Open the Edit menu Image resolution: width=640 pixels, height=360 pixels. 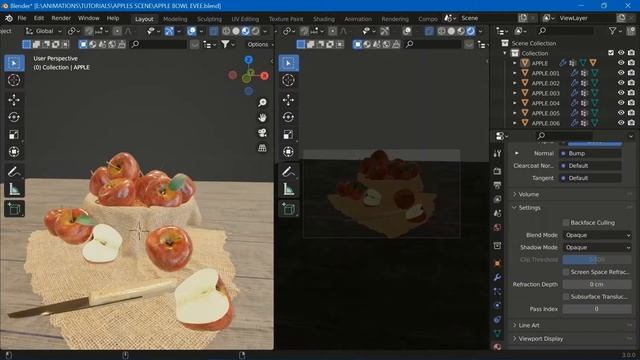tap(39, 18)
